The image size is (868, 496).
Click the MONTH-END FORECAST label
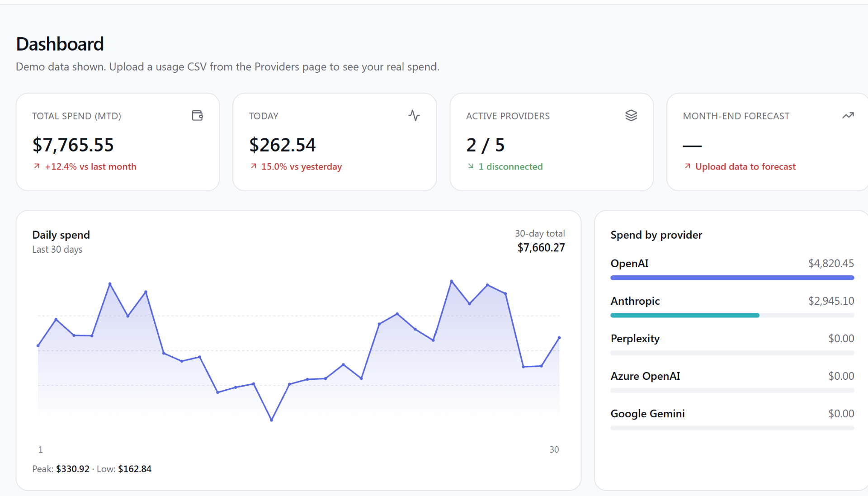tap(736, 116)
